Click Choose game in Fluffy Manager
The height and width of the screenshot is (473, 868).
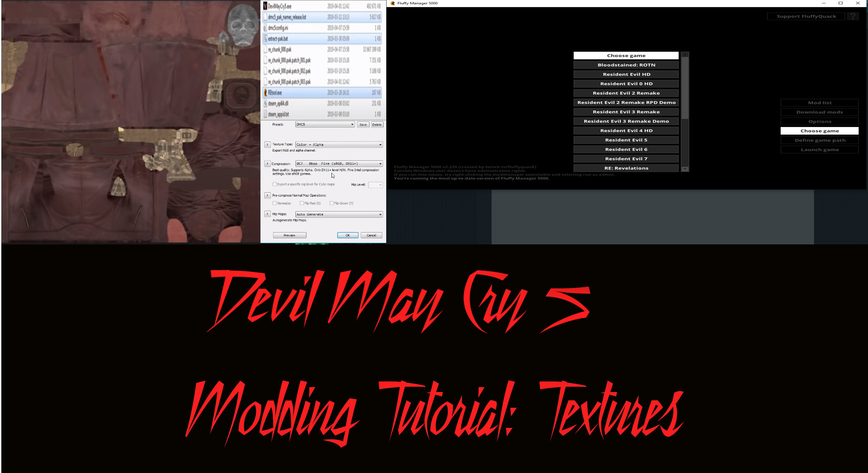click(x=818, y=131)
